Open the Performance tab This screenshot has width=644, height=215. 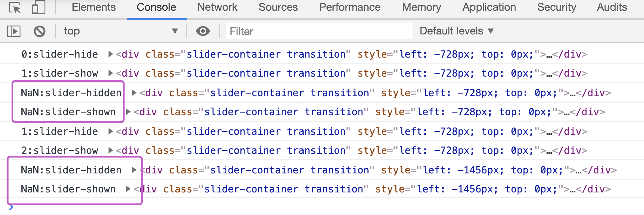(x=350, y=7)
